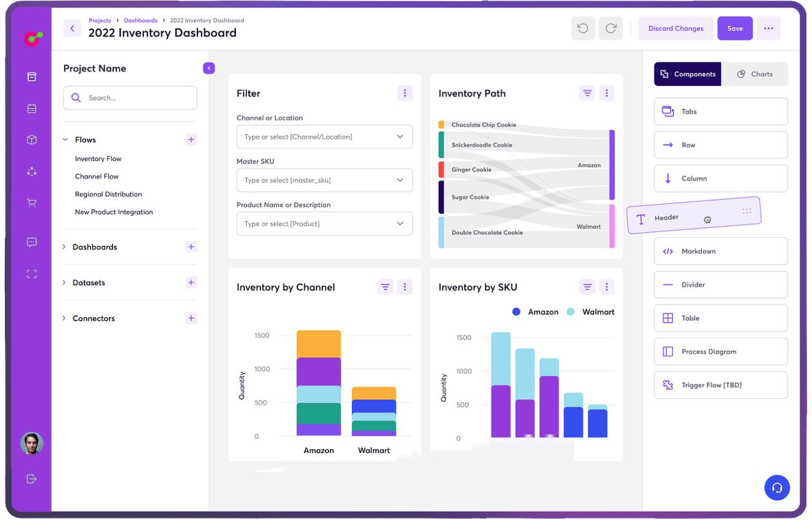The width and height of the screenshot is (812, 520).
Task: Open filter icon on Inventory Path card
Action: 587,93
